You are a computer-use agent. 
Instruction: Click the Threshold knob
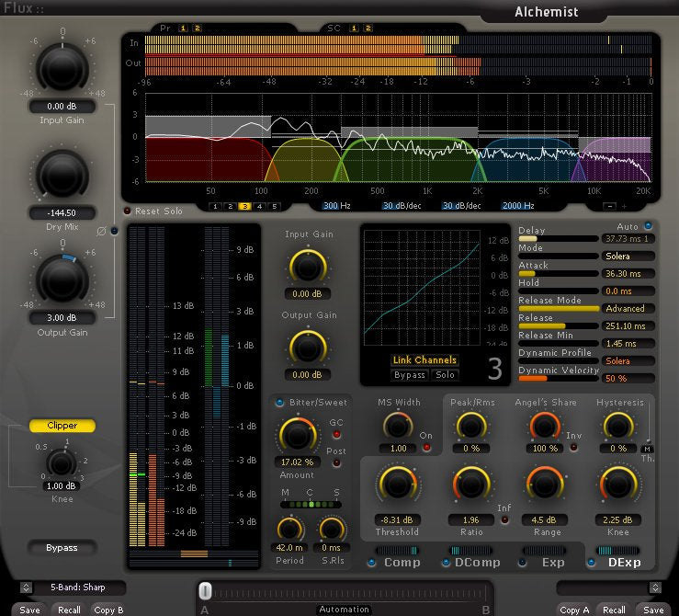point(396,485)
